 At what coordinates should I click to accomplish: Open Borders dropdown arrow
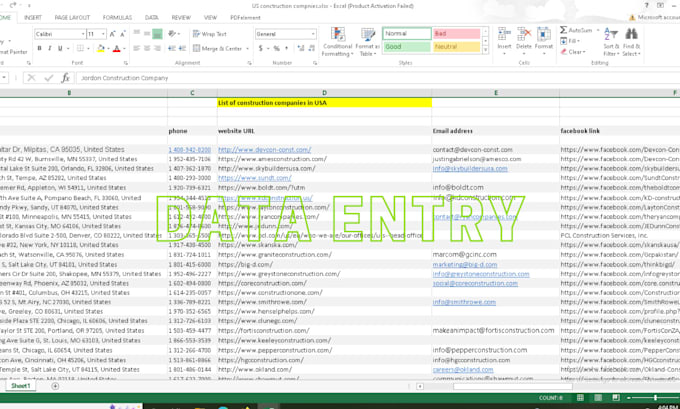point(88,49)
